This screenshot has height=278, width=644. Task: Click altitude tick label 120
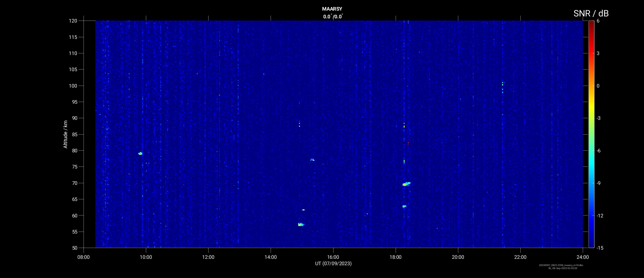(x=73, y=21)
